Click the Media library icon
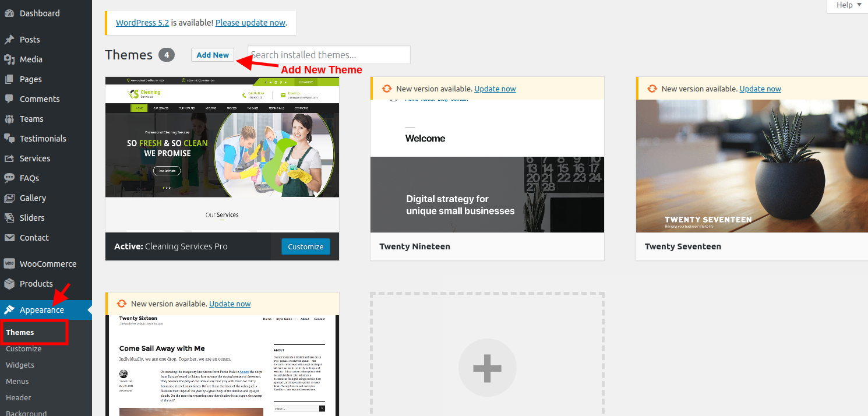Viewport: 868px width, 416px height. coord(9,59)
